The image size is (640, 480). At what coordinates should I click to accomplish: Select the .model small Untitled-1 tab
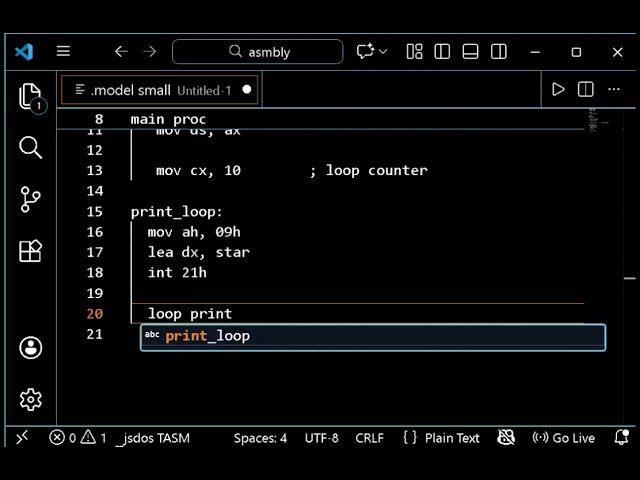coord(160,90)
